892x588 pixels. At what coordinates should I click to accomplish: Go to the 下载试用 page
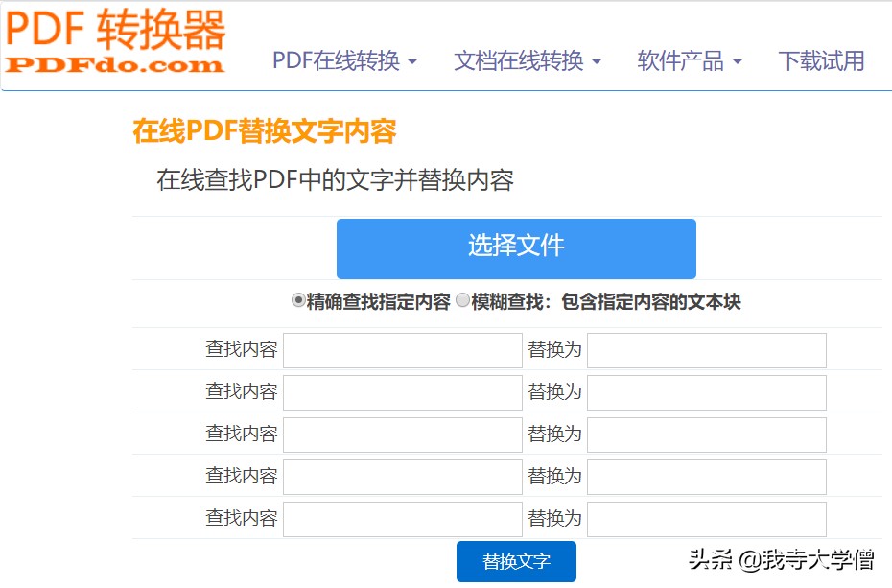point(821,60)
